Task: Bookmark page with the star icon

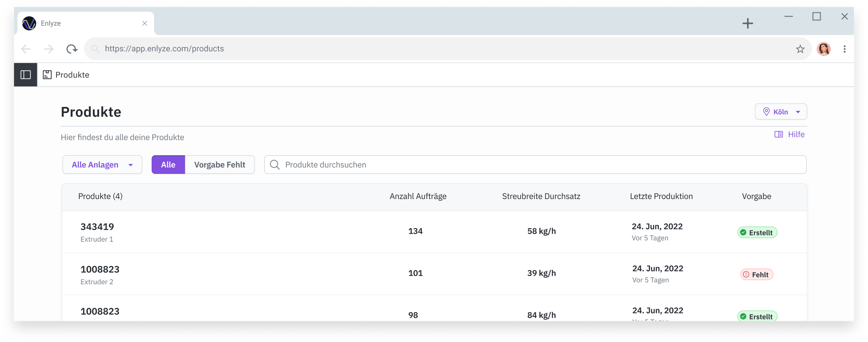Action: [800, 49]
